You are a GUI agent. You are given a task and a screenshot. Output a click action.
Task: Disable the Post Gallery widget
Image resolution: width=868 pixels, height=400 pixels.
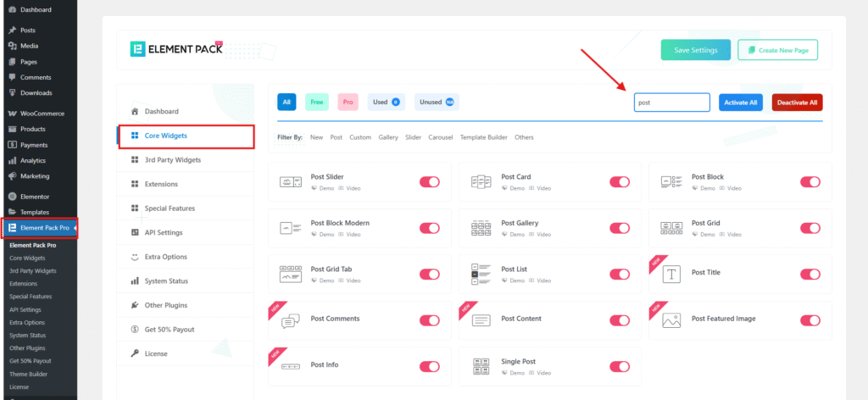point(620,228)
